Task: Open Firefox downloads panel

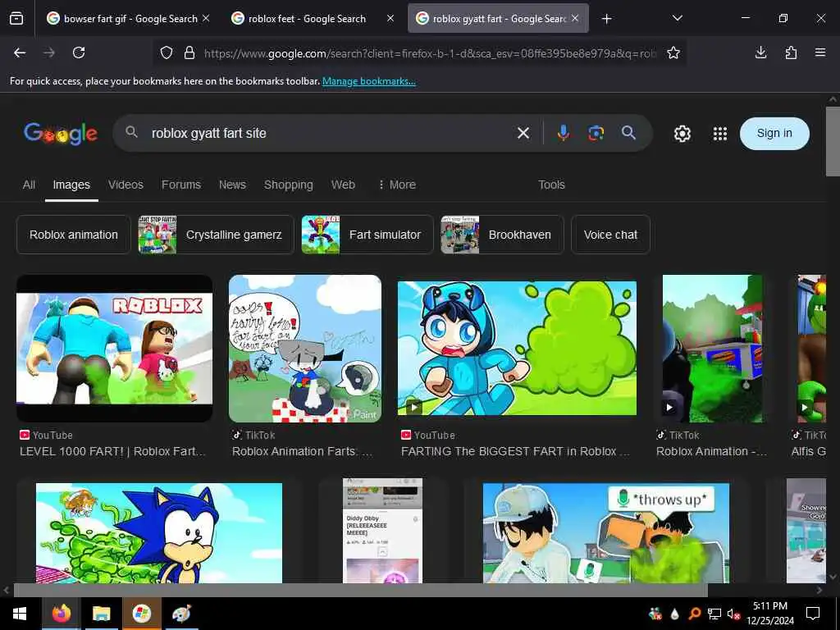Action: click(x=760, y=52)
